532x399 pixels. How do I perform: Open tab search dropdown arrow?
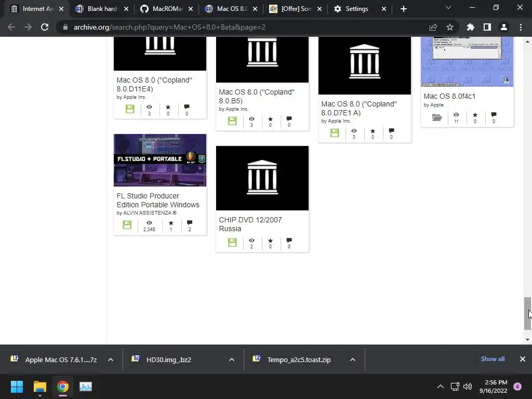coord(448,7)
